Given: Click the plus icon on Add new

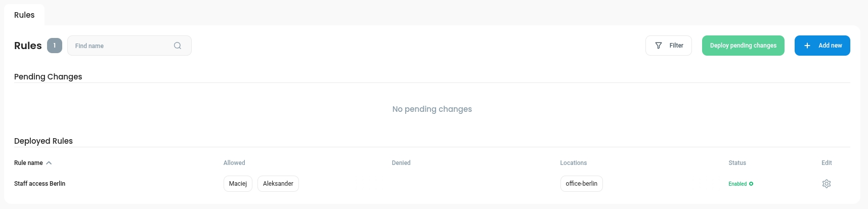Looking at the screenshot, I should 807,46.
